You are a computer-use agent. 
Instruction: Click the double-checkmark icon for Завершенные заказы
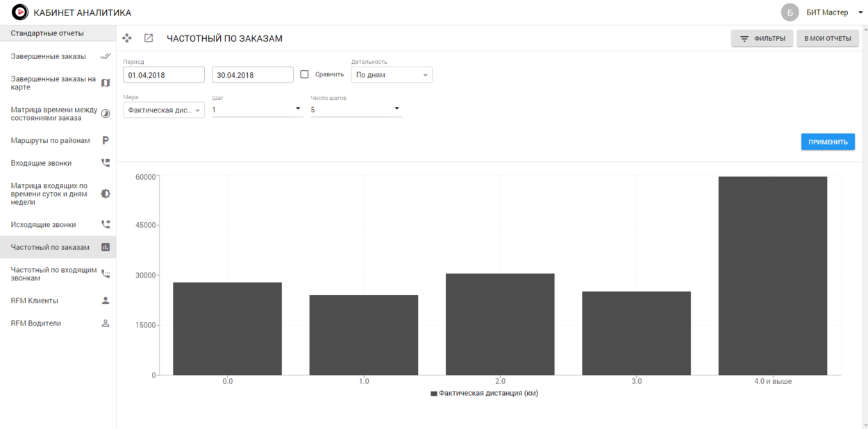[x=106, y=56]
